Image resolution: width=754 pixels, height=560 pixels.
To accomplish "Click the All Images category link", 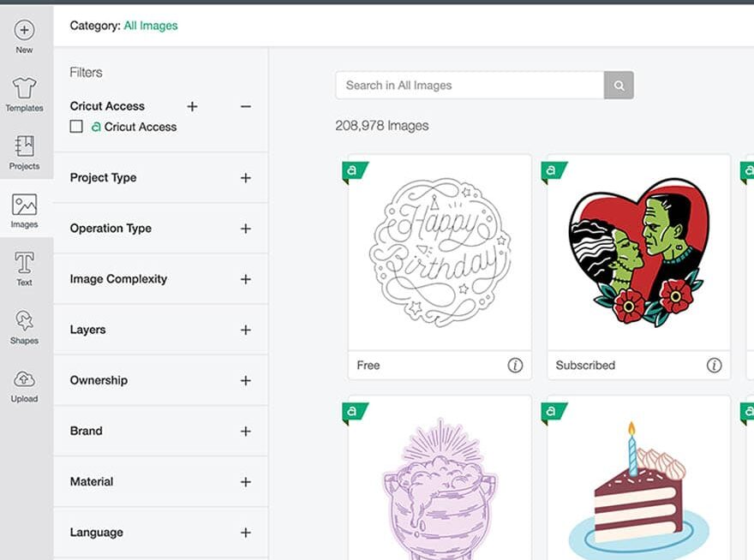I will pyautogui.click(x=151, y=26).
